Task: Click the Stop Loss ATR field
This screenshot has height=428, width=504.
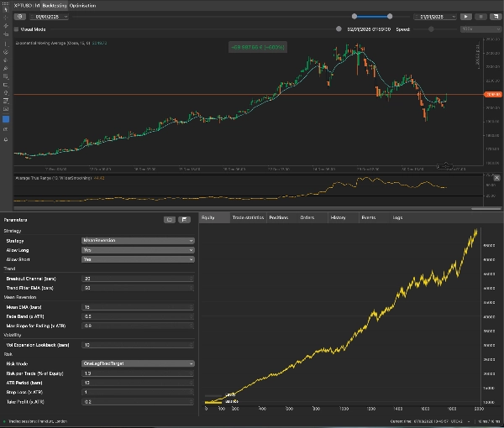Action: tap(138, 393)
